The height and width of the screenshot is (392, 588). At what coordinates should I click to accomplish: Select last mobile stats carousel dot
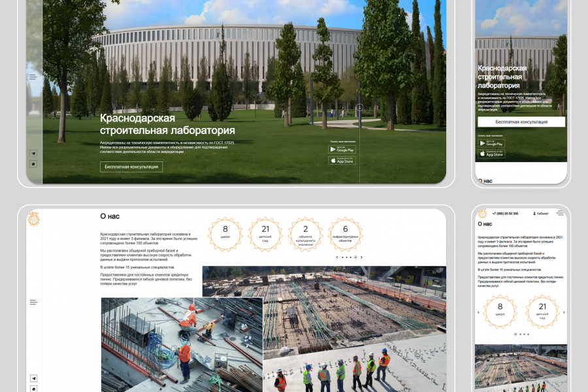[x=529, y=334]
